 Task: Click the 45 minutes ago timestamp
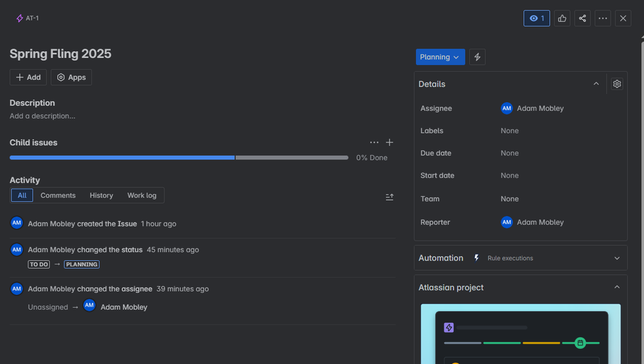tap(173, 250)
